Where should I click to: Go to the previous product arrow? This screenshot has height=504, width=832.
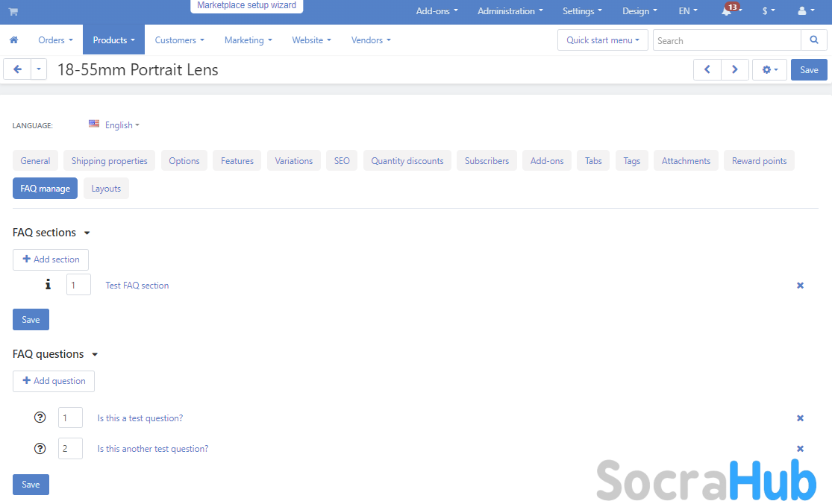tap(707, 70)
